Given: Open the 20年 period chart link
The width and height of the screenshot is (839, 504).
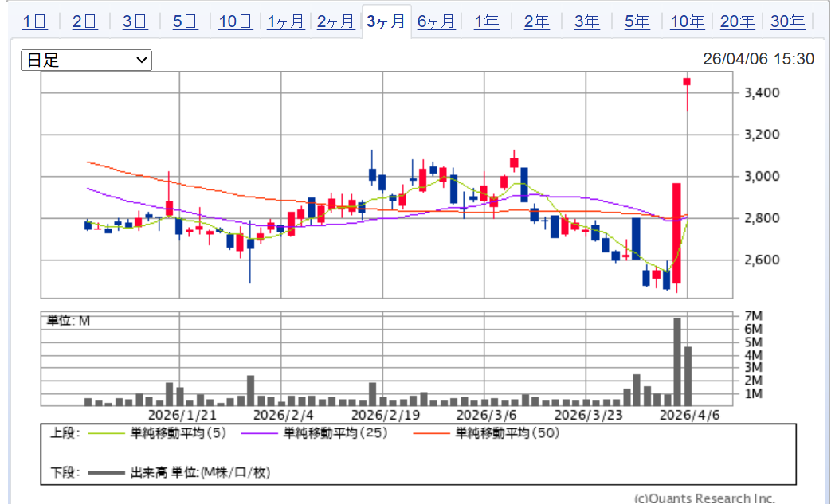Looking at the screenshot, I should 737,22.
